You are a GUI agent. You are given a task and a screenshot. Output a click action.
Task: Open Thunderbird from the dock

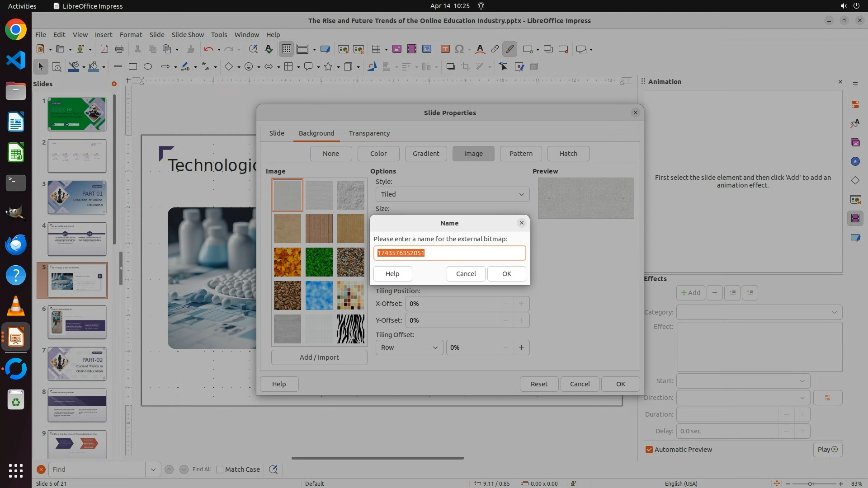point(16,244)
